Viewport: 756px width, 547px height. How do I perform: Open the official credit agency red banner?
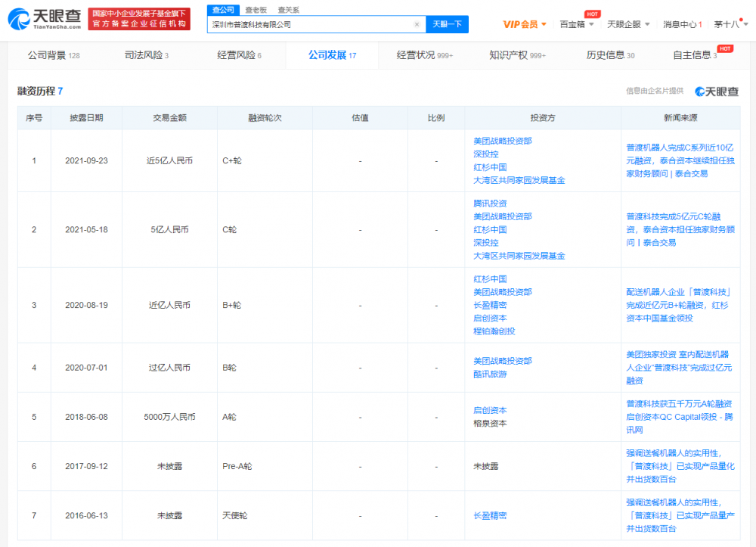139,19
